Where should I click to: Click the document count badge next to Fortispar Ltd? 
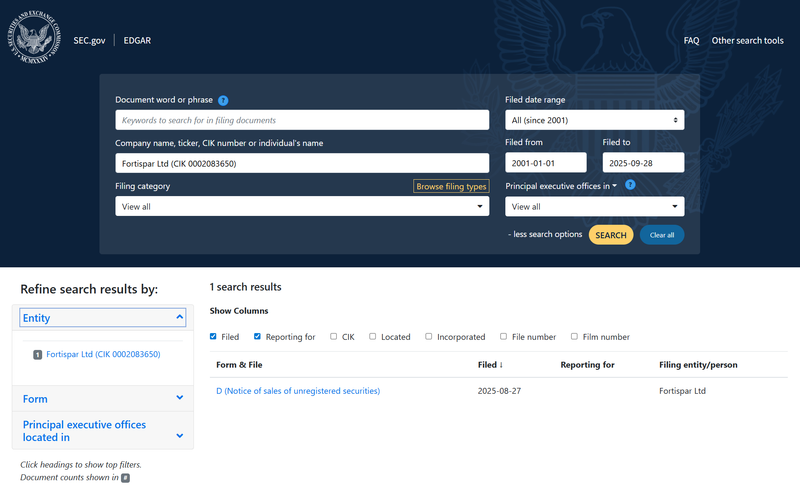point(37,355)
